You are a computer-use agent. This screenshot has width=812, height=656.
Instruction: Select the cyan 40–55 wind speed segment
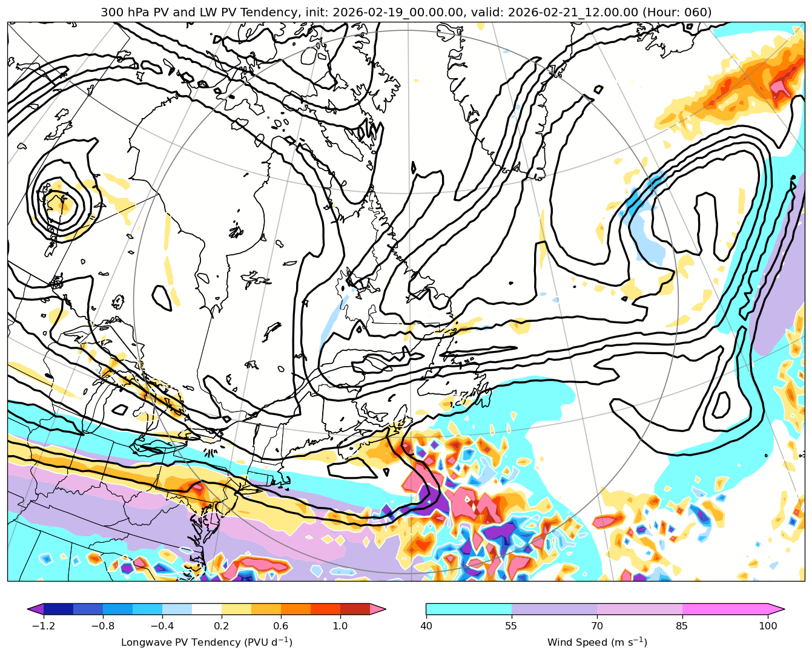[469, 609]
